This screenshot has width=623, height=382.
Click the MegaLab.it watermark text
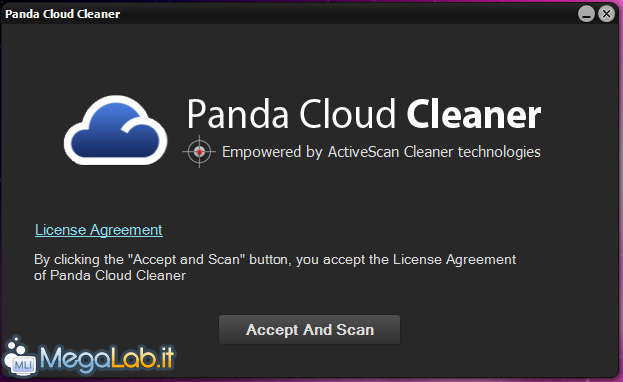pos(107,359)
